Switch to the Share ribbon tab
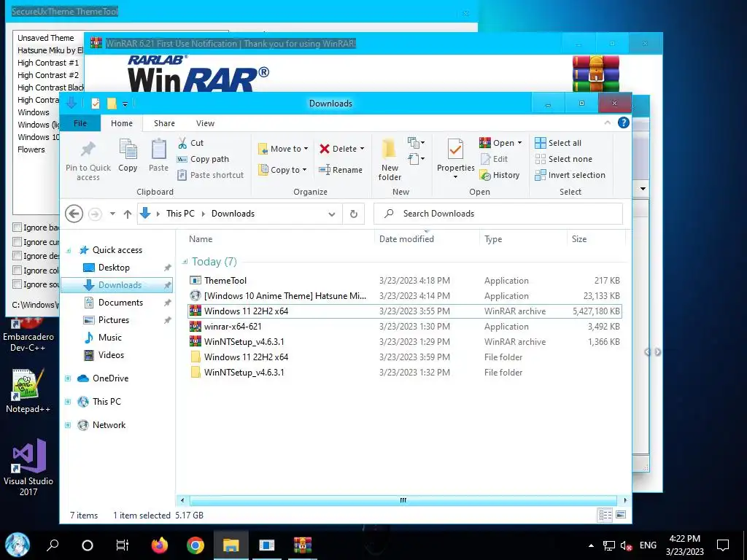The height and width of the screenshot is (560, 747). (164, 122)
